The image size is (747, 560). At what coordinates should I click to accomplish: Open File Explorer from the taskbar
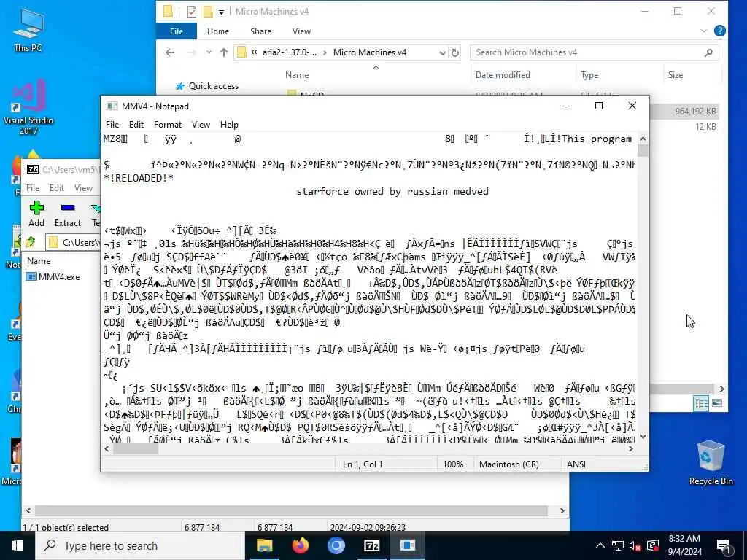coord(264,545)
